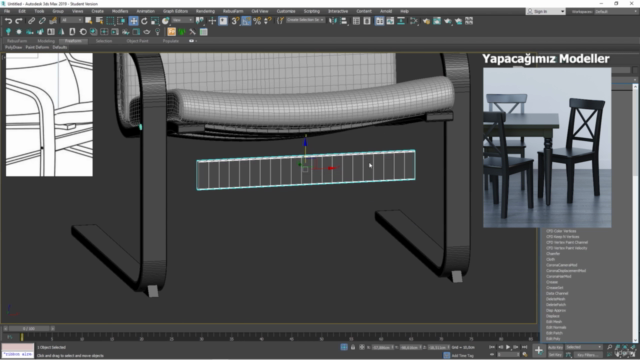Toggle Absolute/Offset transform mode icon

click(362, 347)
